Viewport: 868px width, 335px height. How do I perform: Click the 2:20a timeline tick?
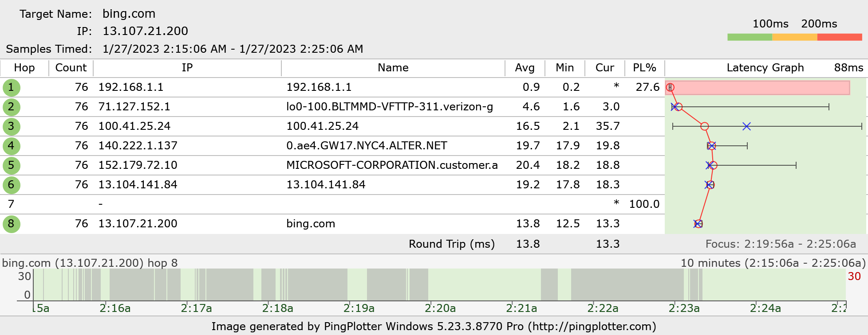click(x=440, y=308)
